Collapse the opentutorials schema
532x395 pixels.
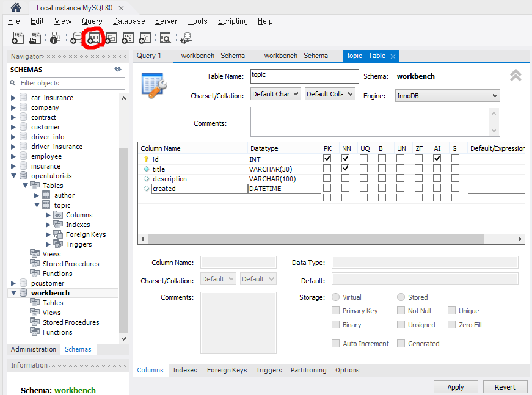point(13,176)
